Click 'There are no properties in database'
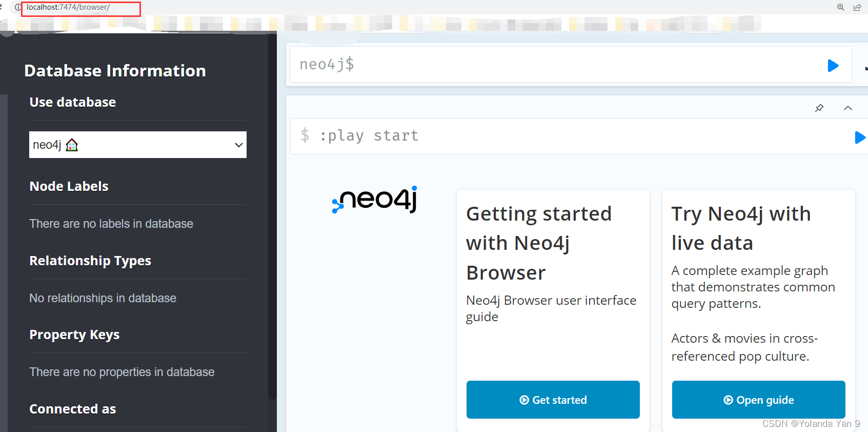This screenshot has width=868, height=432. click(122, 372)
